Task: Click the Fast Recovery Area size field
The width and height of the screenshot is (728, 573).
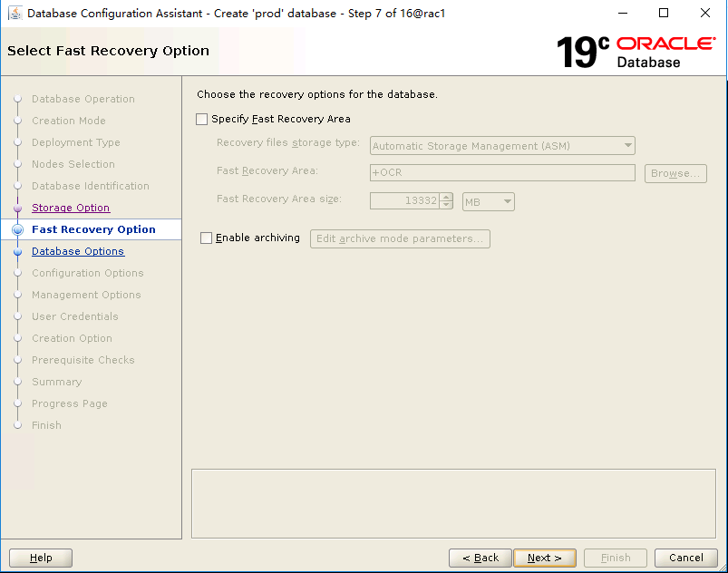Action: [405, 200]
